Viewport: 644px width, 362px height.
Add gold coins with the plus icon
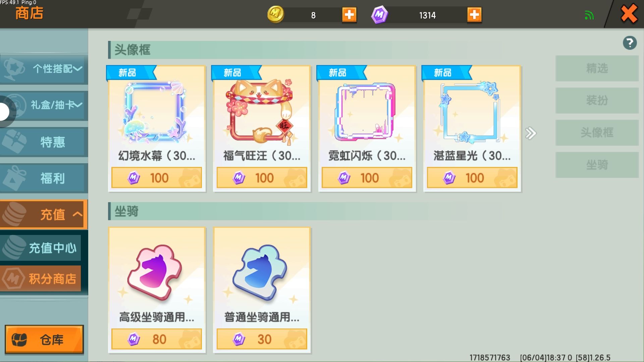point(349,15)
